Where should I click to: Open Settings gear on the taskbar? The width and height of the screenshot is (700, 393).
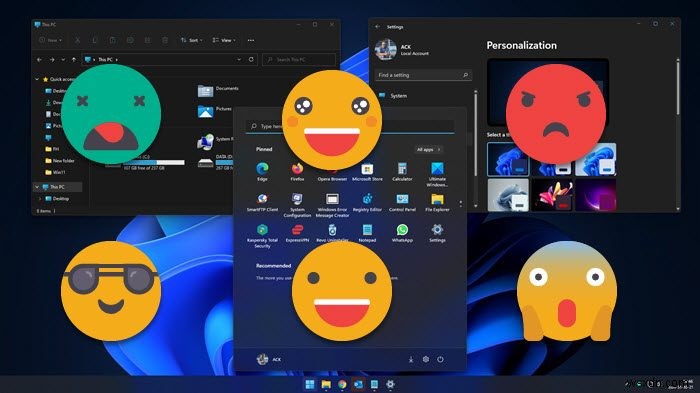coord(390,384)
